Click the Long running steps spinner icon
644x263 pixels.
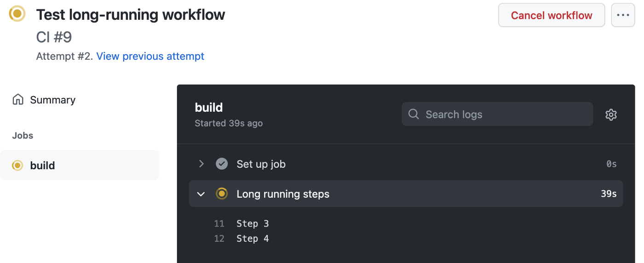point(222,194)
